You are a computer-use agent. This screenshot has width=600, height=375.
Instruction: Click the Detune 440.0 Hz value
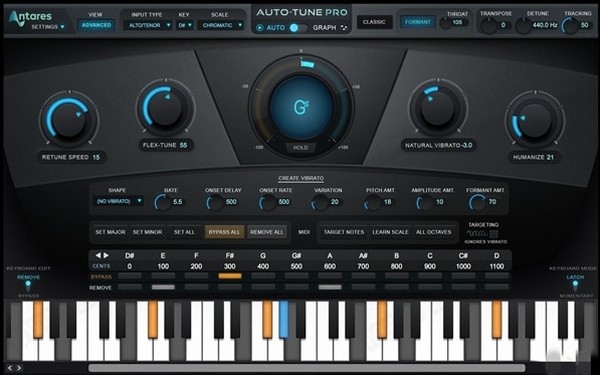pyautogui.click(x=545, y=25)
